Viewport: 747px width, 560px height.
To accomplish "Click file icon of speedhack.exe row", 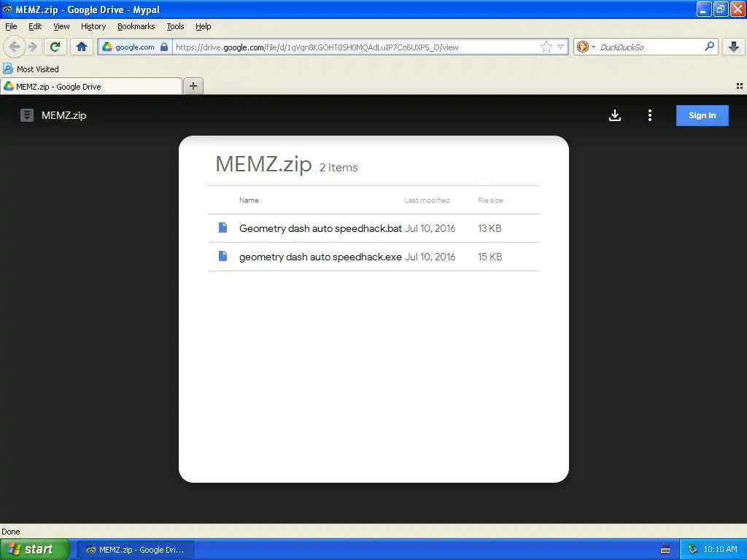I will [x=222, y=256].
